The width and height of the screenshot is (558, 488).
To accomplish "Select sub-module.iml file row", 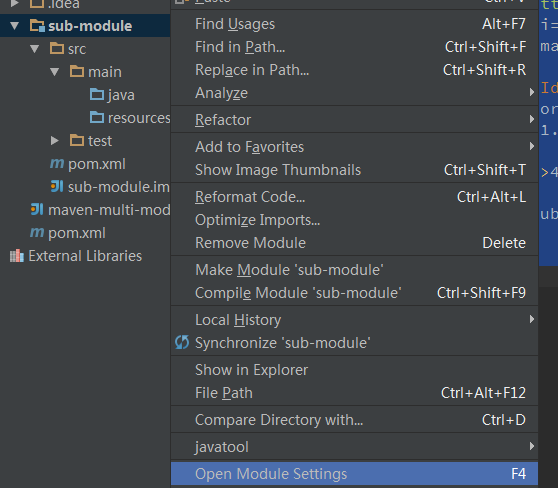I will coord(85,187).
